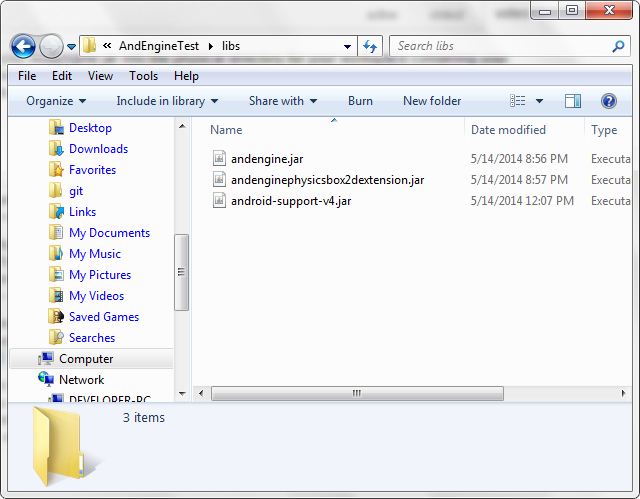Viewport: 640px width, 499px height.
Task: Click date 5/14/2014 8:57 PM
Action: point(519,180)
